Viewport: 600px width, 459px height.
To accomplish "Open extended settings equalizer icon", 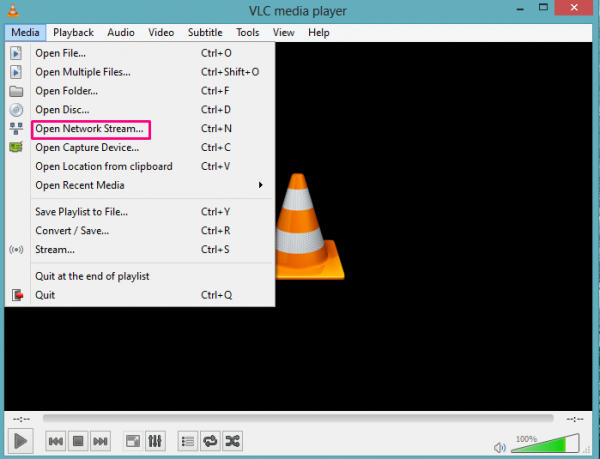I will (x=155, y=441).
